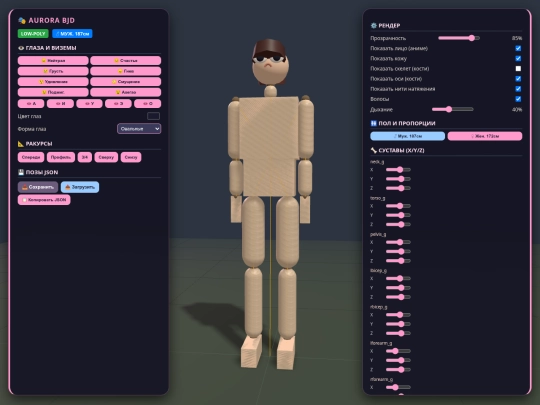Click the gear icon beside РЕНДЕР

coord(374,25)
